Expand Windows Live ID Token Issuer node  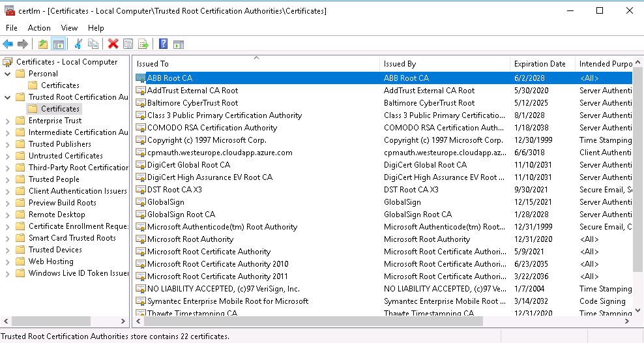point(7,274)
